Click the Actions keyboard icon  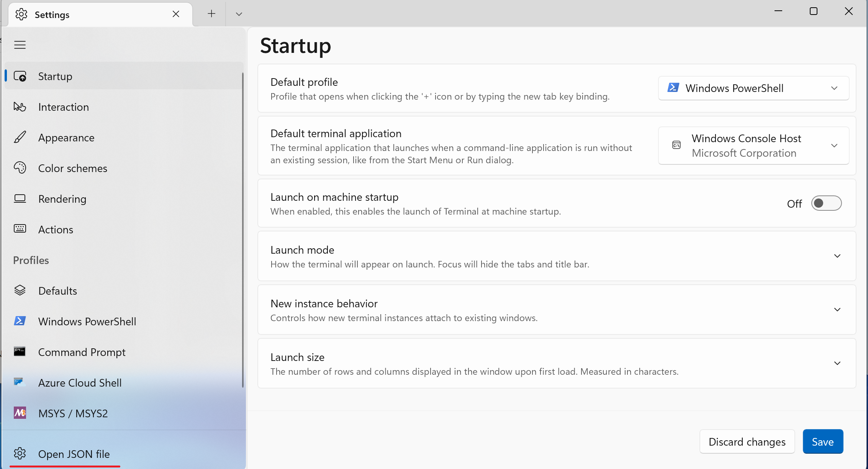click(x=20, y=229)
